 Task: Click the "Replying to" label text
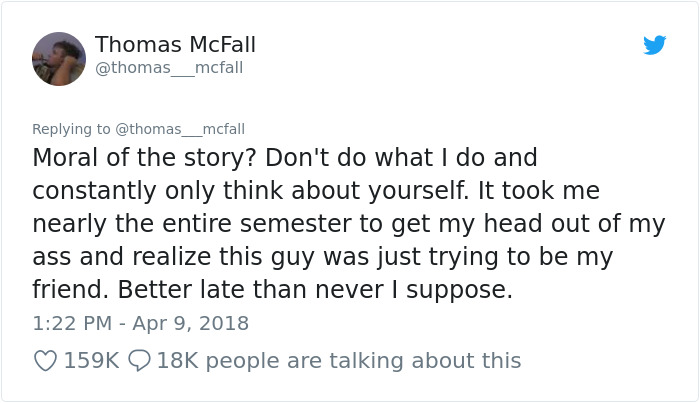(x=72, y=129)
